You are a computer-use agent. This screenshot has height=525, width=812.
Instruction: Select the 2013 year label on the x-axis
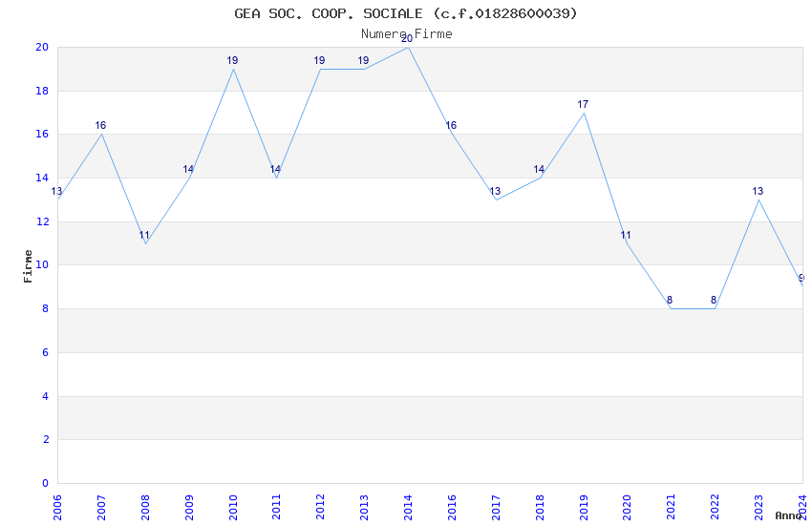tap(365, 508)
